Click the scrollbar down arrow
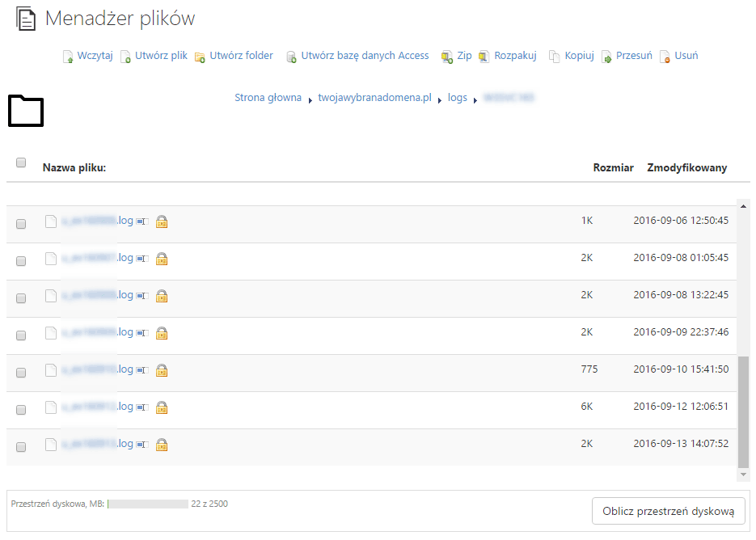Image resolution: width=756 pixels, height=540 pixels. click(743, 475)
